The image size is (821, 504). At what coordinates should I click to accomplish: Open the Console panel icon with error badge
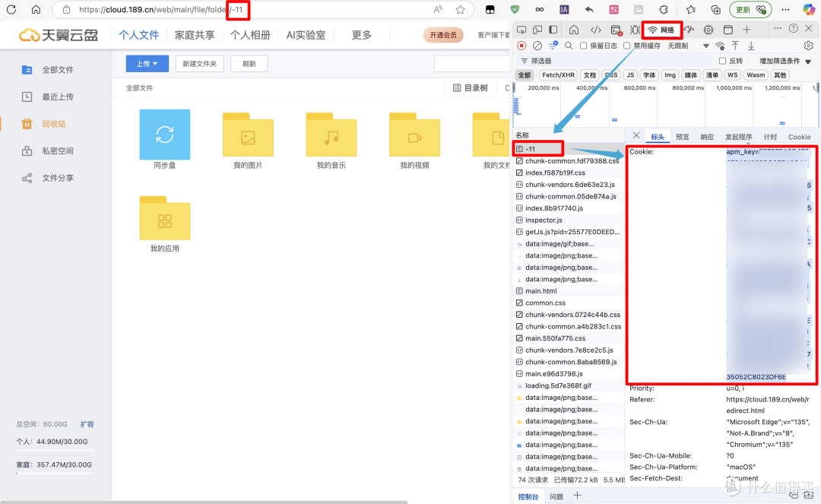[x=617, y=30]
